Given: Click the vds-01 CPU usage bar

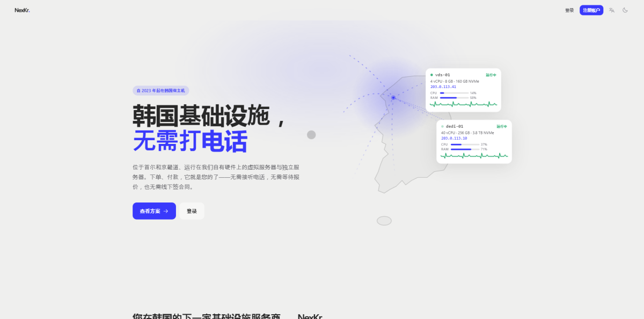Looking at the screenshot, I should point(454,93).
